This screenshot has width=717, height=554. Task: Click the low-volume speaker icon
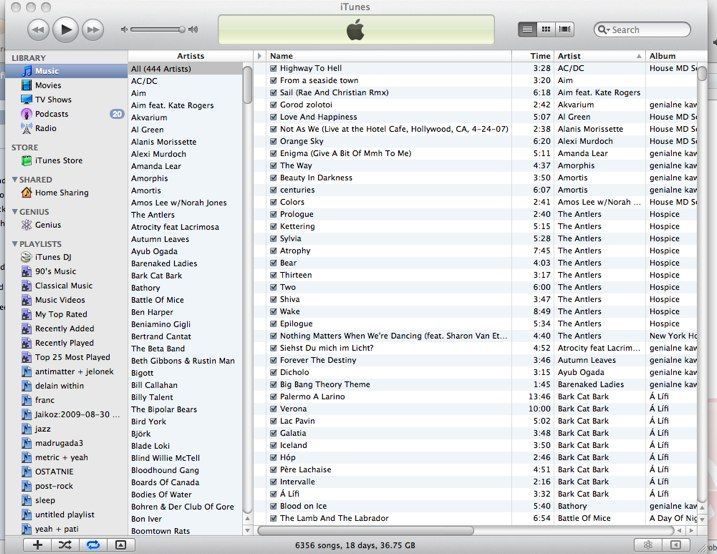tap(124, 30)
